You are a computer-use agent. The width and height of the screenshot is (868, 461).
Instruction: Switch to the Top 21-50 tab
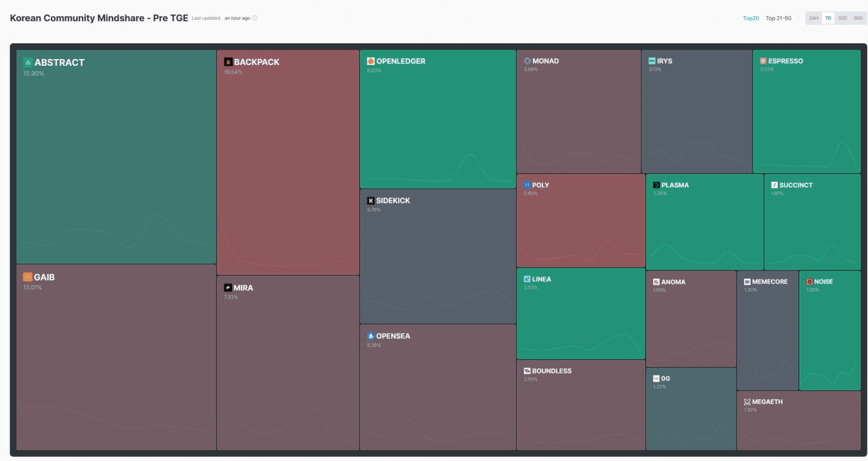click(778, 18)
